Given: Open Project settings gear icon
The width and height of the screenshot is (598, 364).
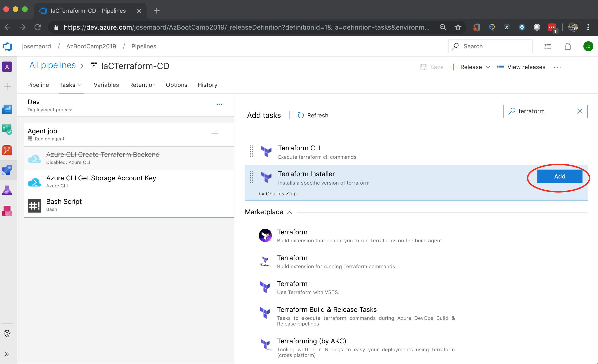Looking at the screenshot, I should 7,333.
